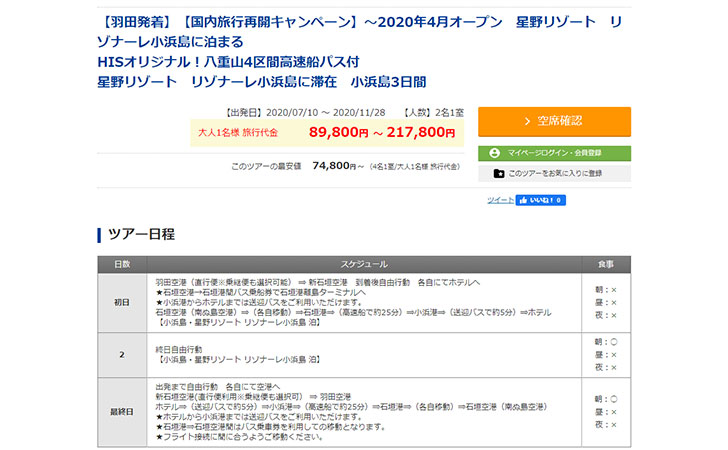Click ★フライト接続に間に合うようご移動ください line
Screen dimensions: 728x450
click(x=239, y=437)
